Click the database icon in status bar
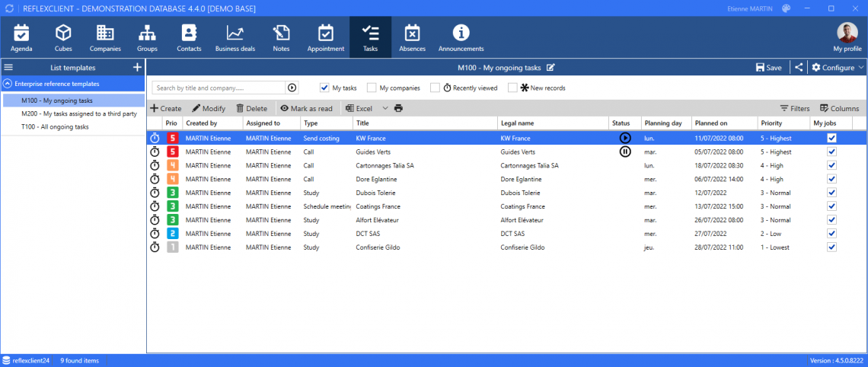868x367 pixels. pyautogui.click(x=7, y=360)
